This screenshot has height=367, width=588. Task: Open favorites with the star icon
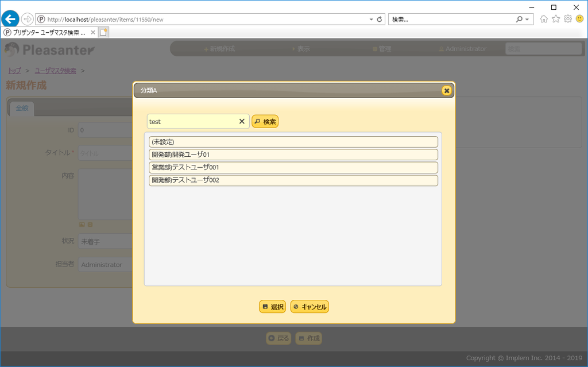[x=556, y=19]
